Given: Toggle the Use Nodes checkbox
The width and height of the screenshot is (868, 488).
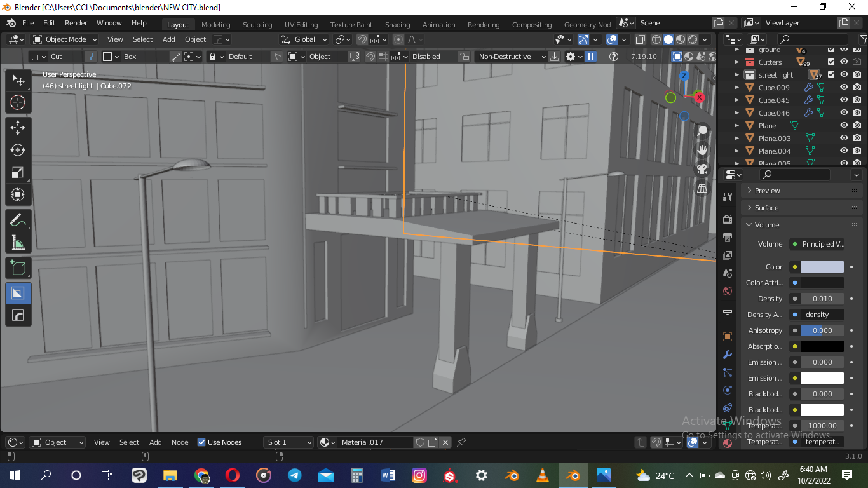Looking at the screenshot, I should pos(201,442).
